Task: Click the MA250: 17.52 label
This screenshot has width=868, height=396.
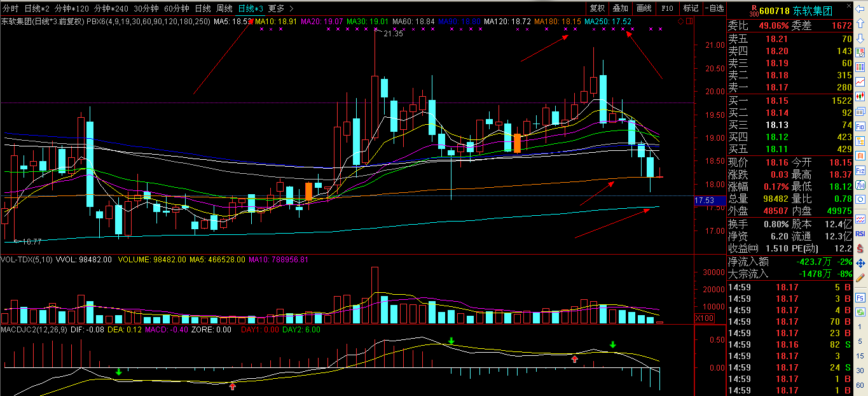Action: point(608,21)
